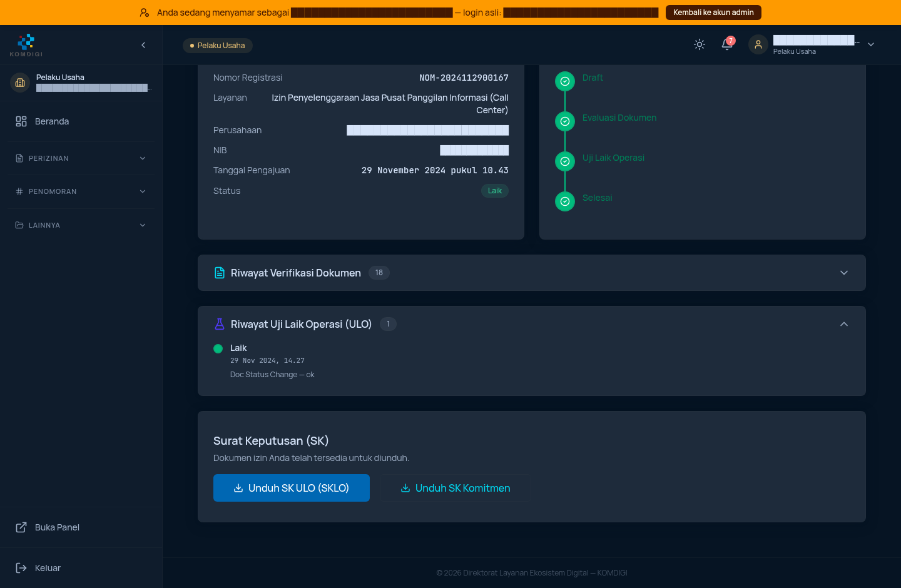Click the Buka Panel external-link icon

pos(21,527)
